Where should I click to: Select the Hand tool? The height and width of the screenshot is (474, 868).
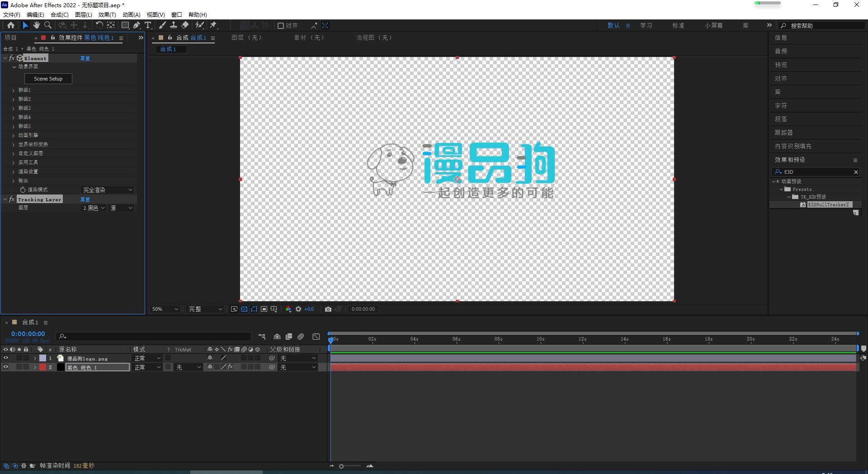[x=37, y=25]
